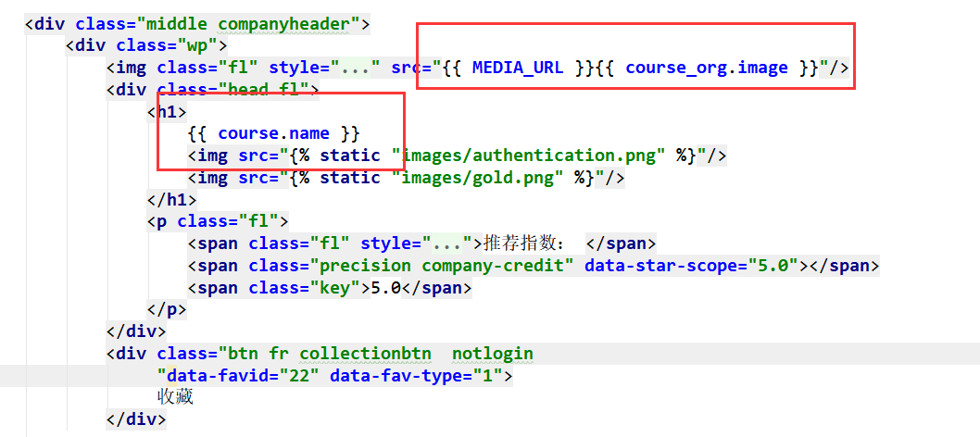Click the closing </p> tag
The height and width of the screenshot is (437, 980).
(167, 309)
